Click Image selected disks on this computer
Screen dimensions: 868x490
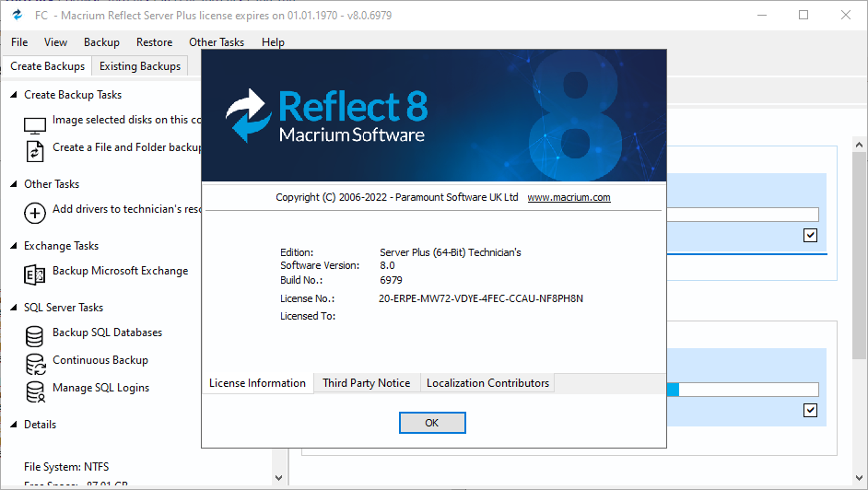point(127,120)
